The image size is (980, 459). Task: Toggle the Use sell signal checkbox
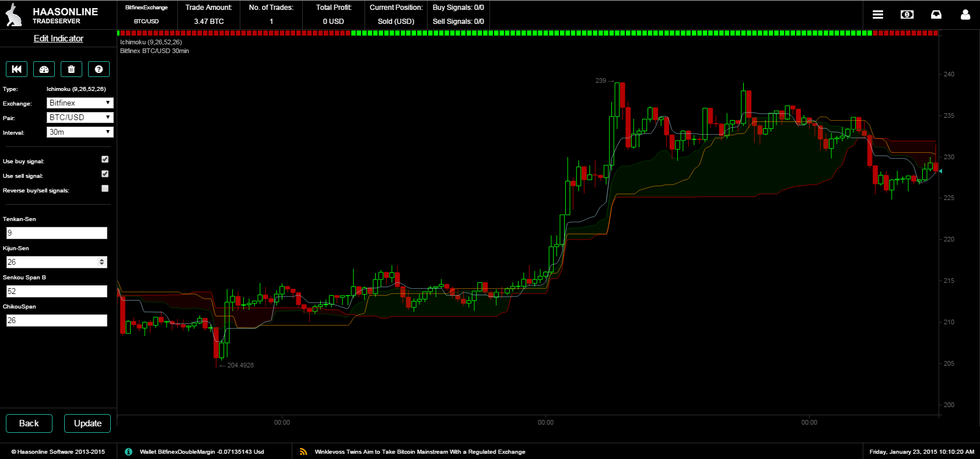(x=105, y=174)
